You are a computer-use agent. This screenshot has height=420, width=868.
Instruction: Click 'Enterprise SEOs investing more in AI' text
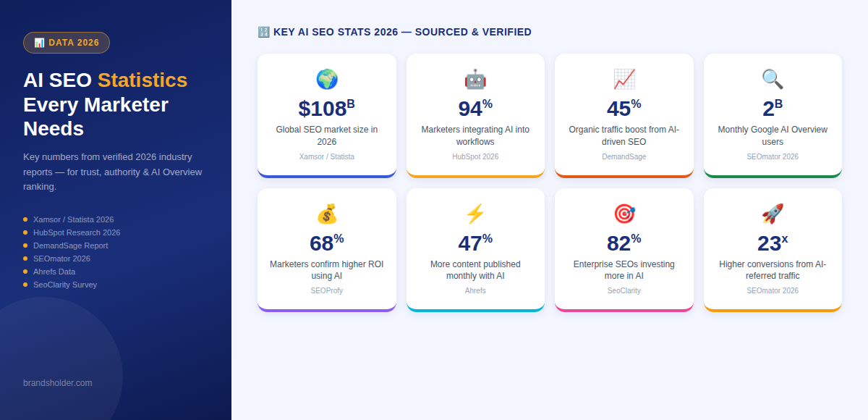624,270
